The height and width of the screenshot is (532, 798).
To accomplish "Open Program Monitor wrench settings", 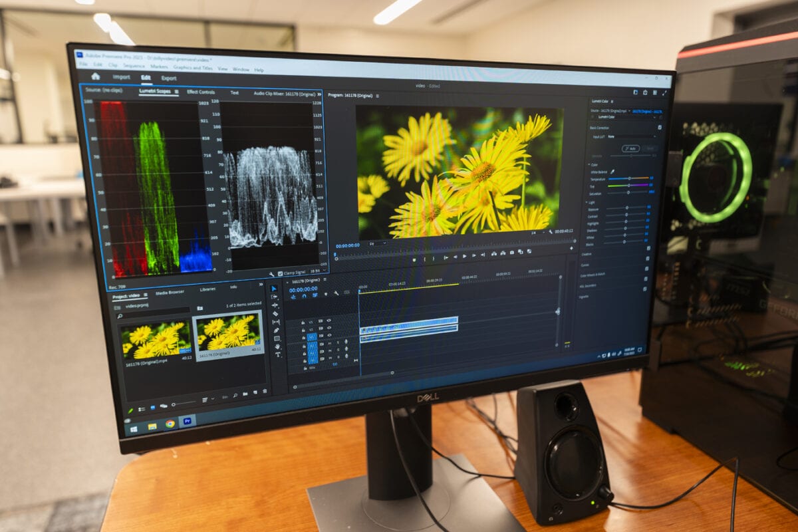I will click(x=551, y=232).
